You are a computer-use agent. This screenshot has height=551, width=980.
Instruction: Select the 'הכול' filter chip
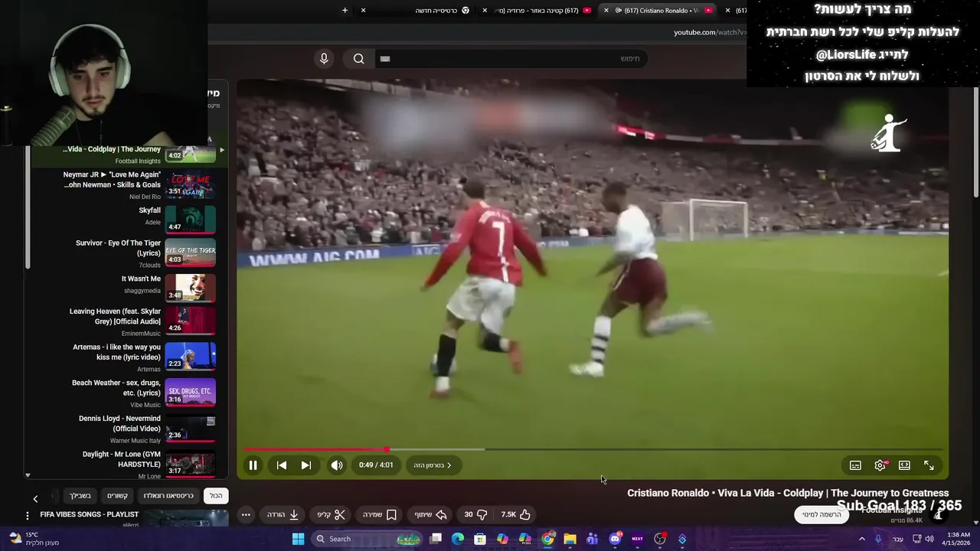click(x=216, y=496)
